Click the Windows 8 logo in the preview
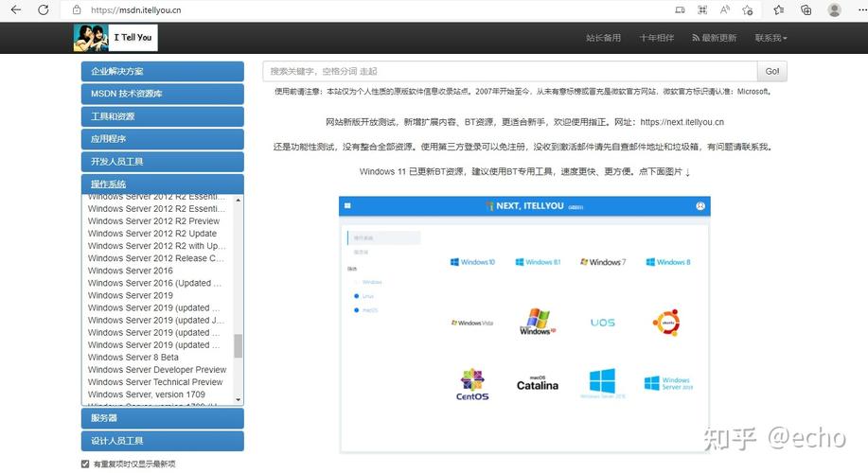Image resolution: width=868 pixels, height=473 pixels. click(x=668, y=262)
